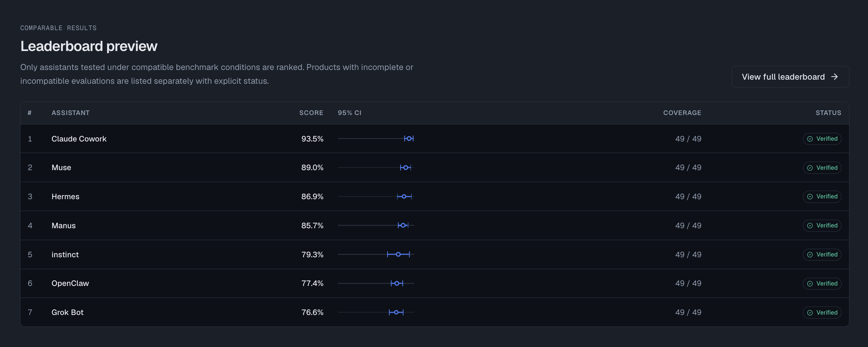Click the Verified check icon for OpenClaw
The width and height of the screenshot is (868, 347).
click(810, 284)
